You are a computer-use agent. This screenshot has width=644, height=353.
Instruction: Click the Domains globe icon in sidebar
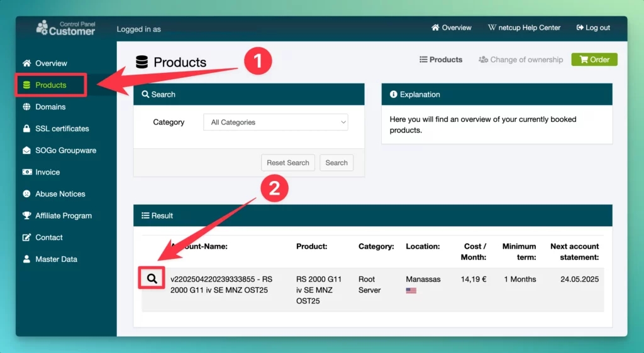[x=26, y=107]
